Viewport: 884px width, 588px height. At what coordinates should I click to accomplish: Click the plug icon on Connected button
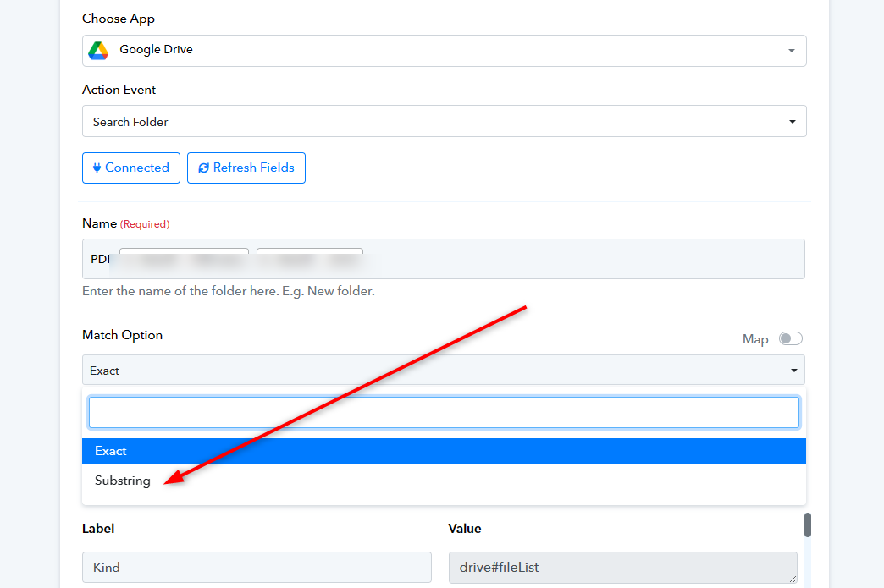pos(97,168)
